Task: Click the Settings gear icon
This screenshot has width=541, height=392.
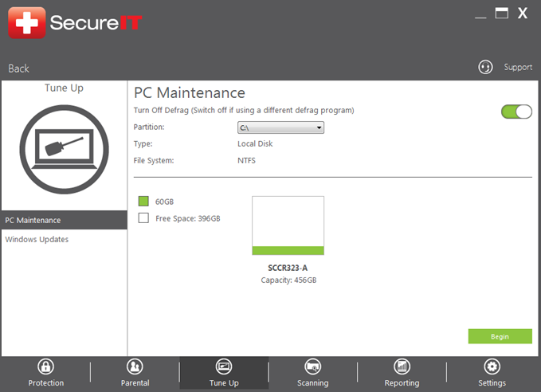Action: pyautogui.click(x=492, y=367)
